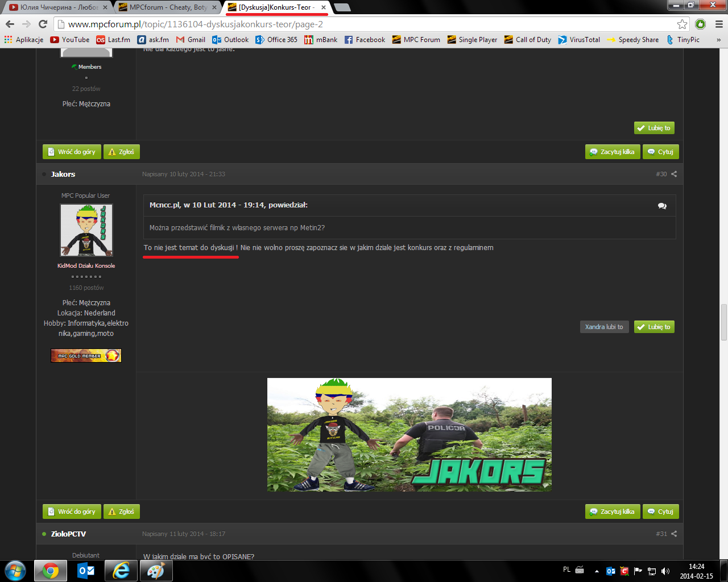
Task: Open ZioloPCTV user profile link
Action: coord(68,534)
